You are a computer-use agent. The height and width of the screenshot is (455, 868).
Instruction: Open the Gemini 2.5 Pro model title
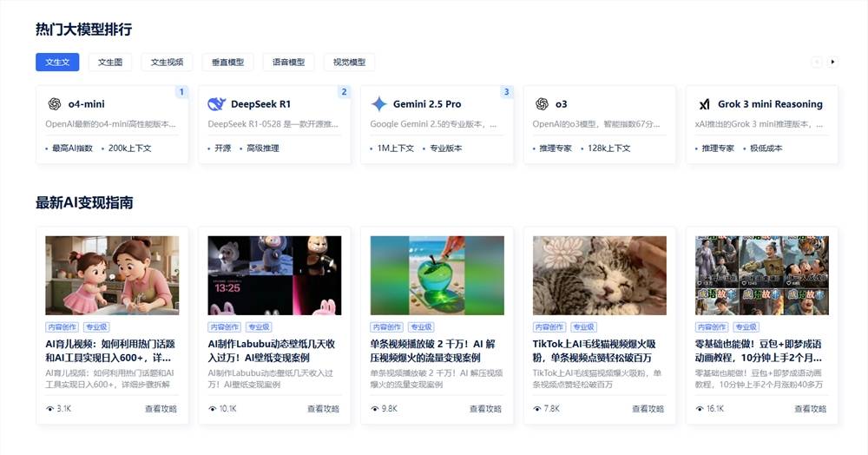pyautogui.click(x=427, y=104)
